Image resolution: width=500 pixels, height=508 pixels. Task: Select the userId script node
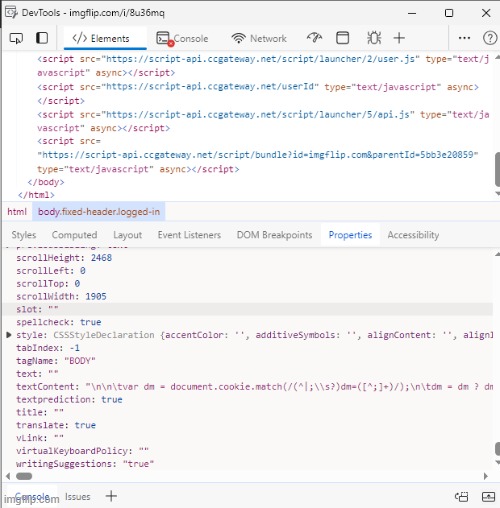click(x=258, y=94)
